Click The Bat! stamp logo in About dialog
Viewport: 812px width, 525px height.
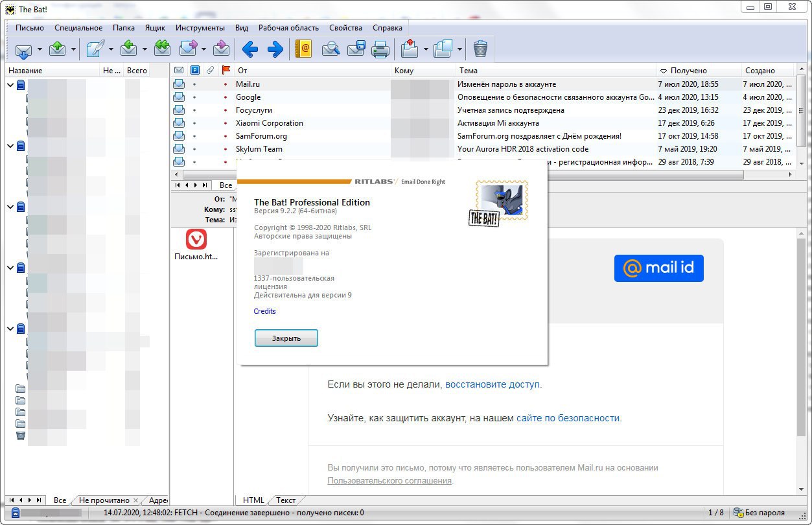point(499,204)
